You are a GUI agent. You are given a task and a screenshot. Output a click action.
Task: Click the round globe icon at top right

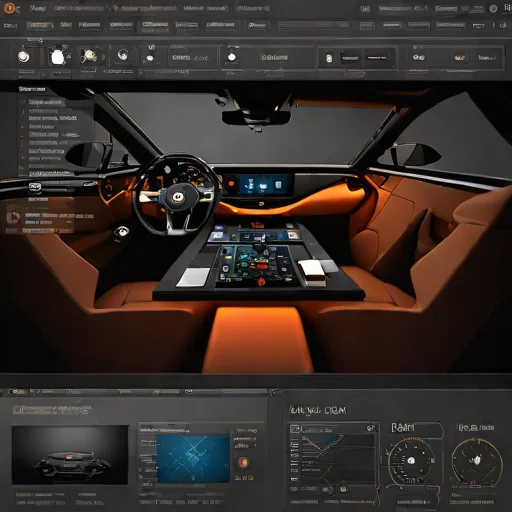[493, 9]
